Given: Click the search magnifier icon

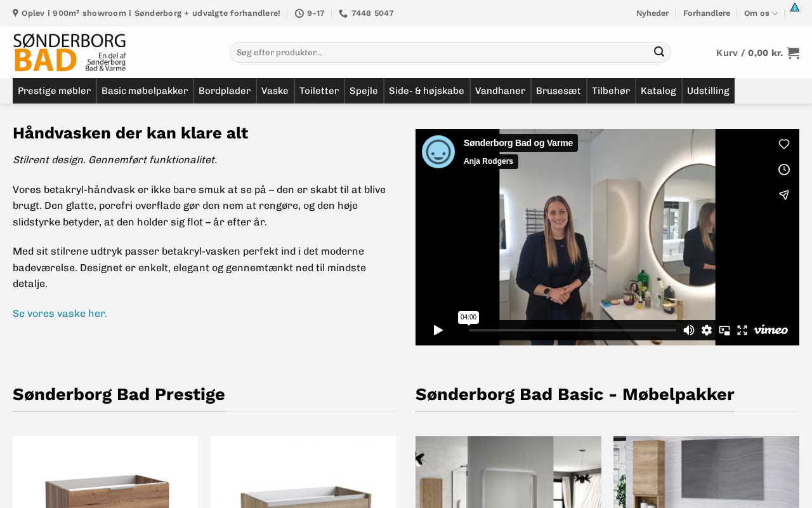Looking at the screenshot, I should pos(659,52).
